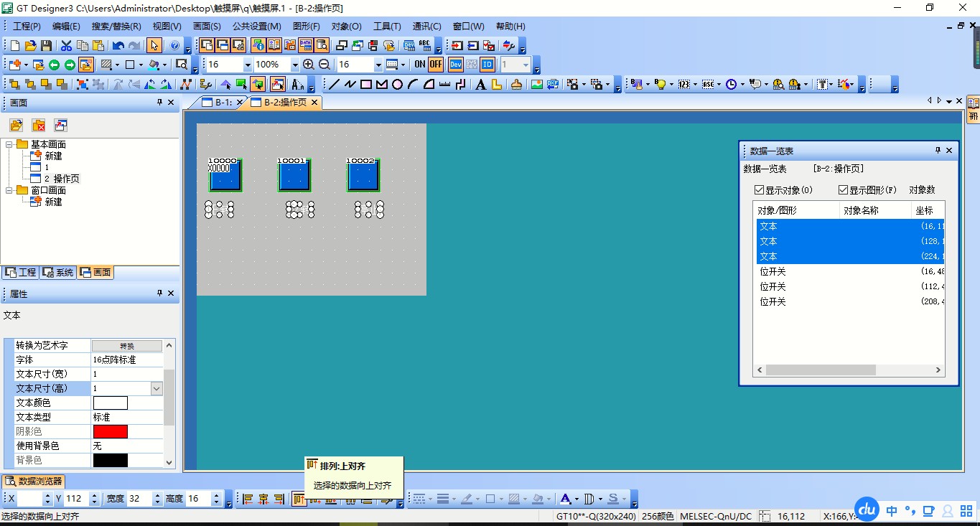Click the 数据一览表 horizontal scrollbar

849,370
